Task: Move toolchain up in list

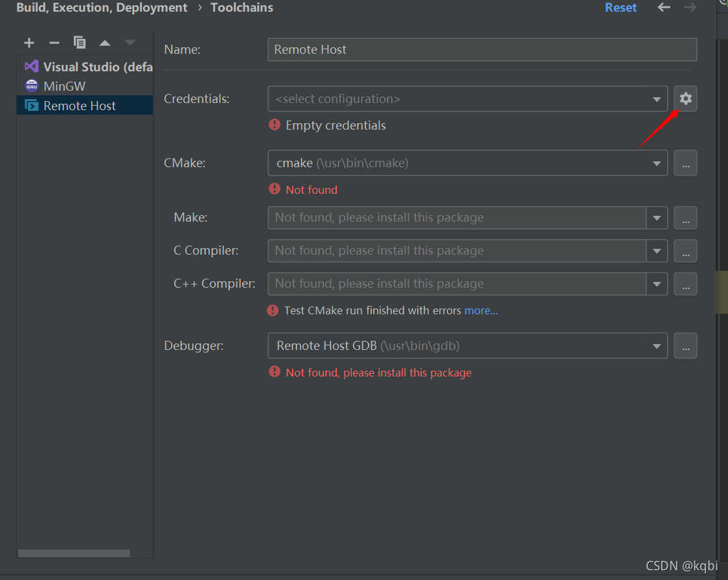Action: click(105, 43)
